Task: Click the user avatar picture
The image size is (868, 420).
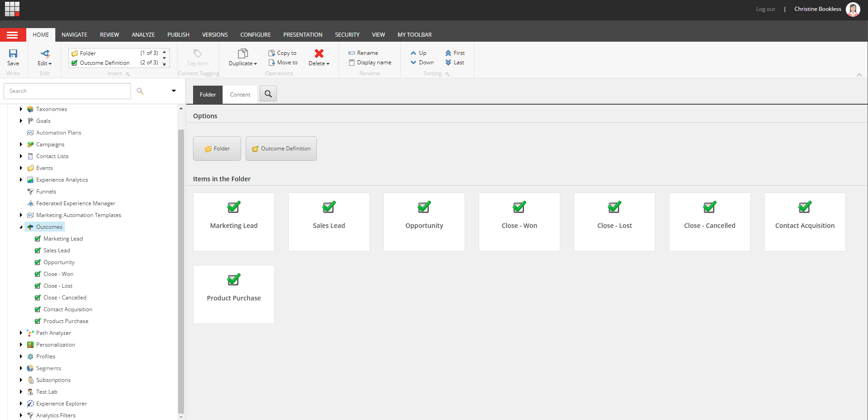Action: [853, 10]
